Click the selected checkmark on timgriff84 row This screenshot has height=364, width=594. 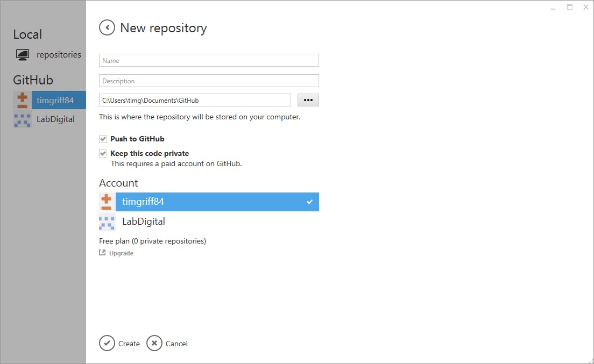click(x=309, y=202)
